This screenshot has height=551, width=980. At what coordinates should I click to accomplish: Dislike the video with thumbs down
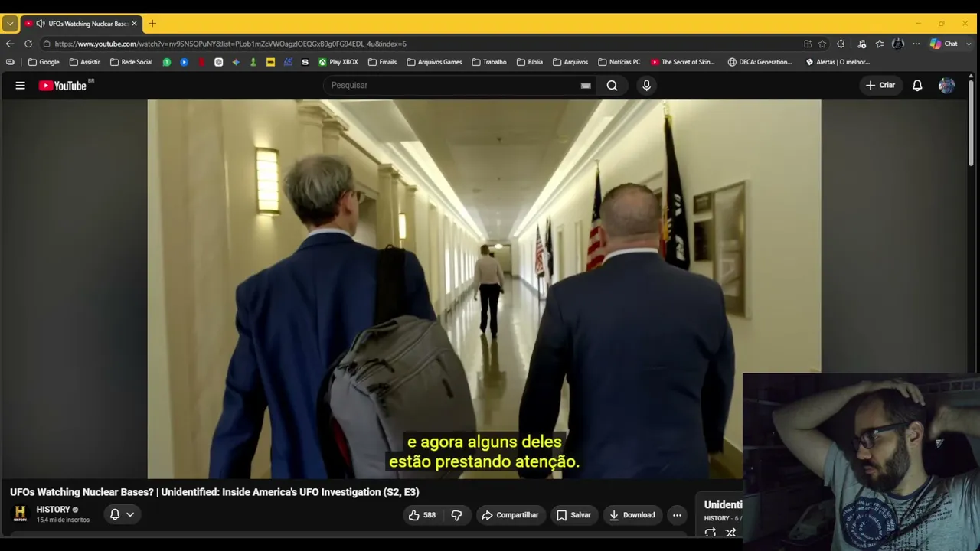[456, 515]
